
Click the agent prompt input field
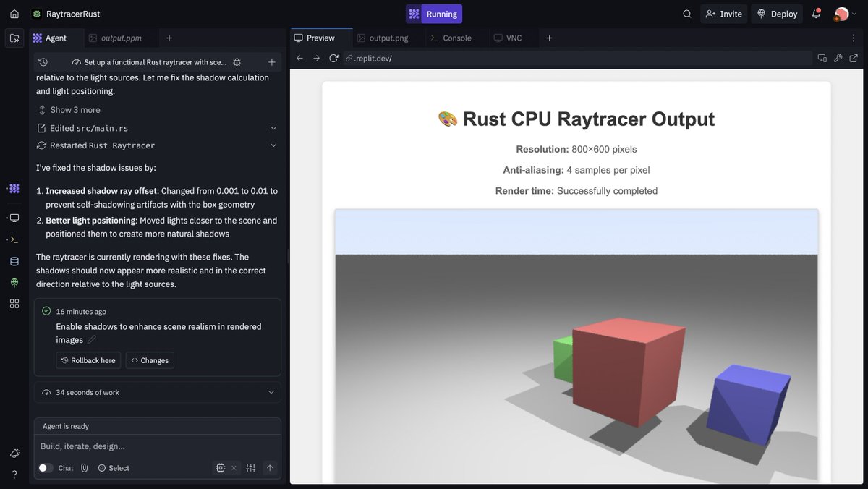click(158, 446)
